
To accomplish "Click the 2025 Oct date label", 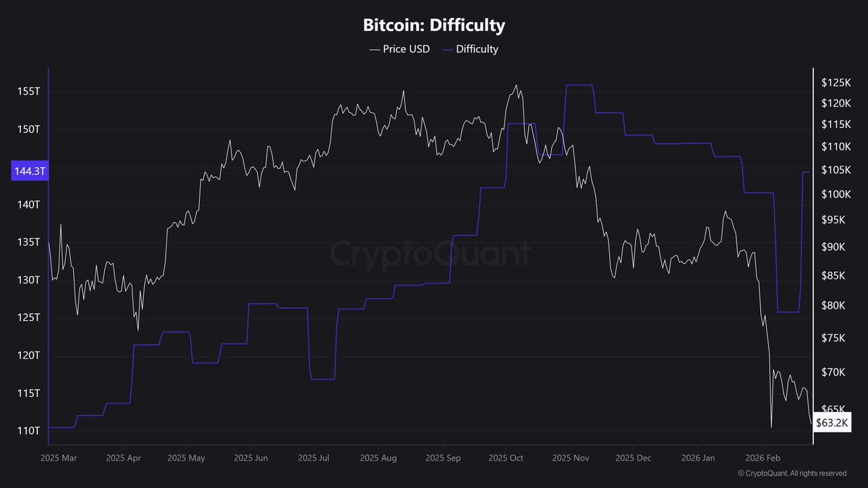I will tap(506, 458).
